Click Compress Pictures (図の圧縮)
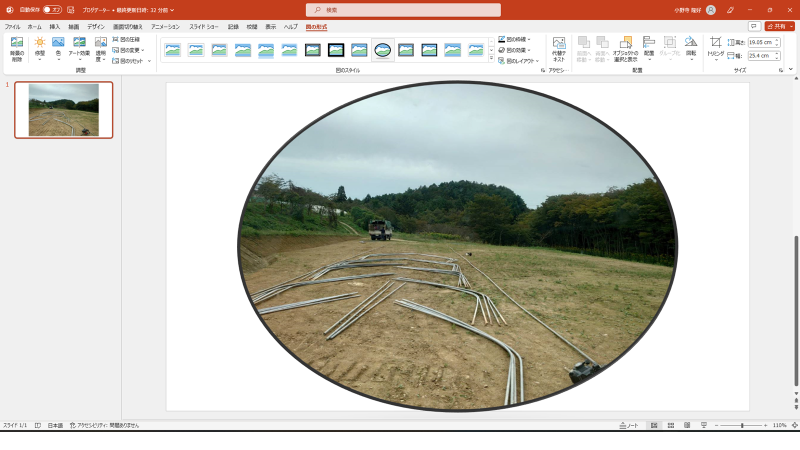Image resolution: width=800 pixels, height=450 pixels. click(126, 39)
